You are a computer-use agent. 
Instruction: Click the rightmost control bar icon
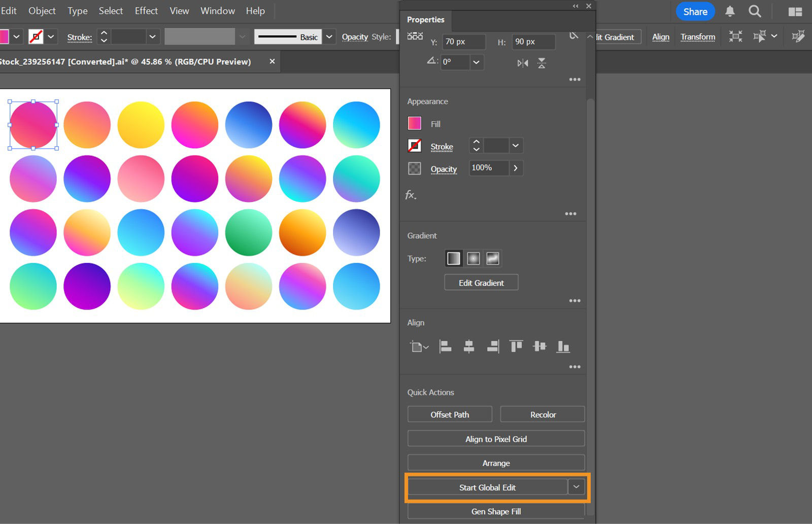pyautogui.click(x=798, y=37)
